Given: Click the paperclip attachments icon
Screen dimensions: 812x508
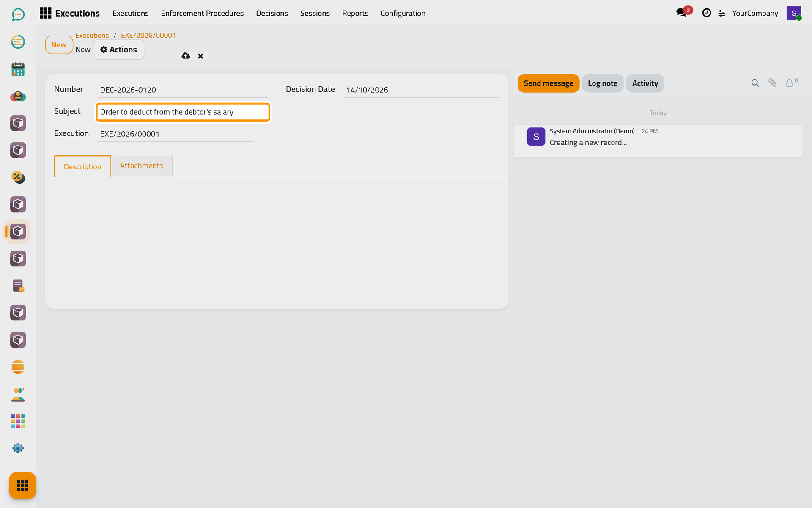Looking at the screenshot, I should coord(772,83).
